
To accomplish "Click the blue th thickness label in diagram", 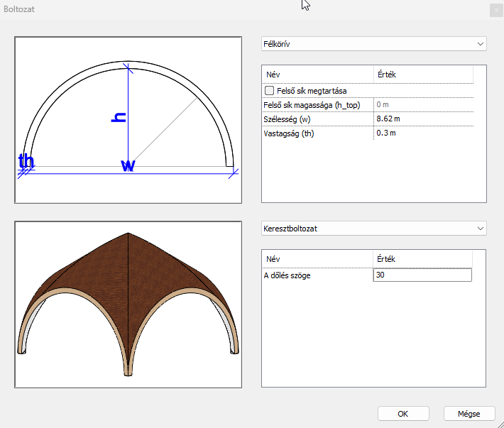I will click(x=26, y=162).
